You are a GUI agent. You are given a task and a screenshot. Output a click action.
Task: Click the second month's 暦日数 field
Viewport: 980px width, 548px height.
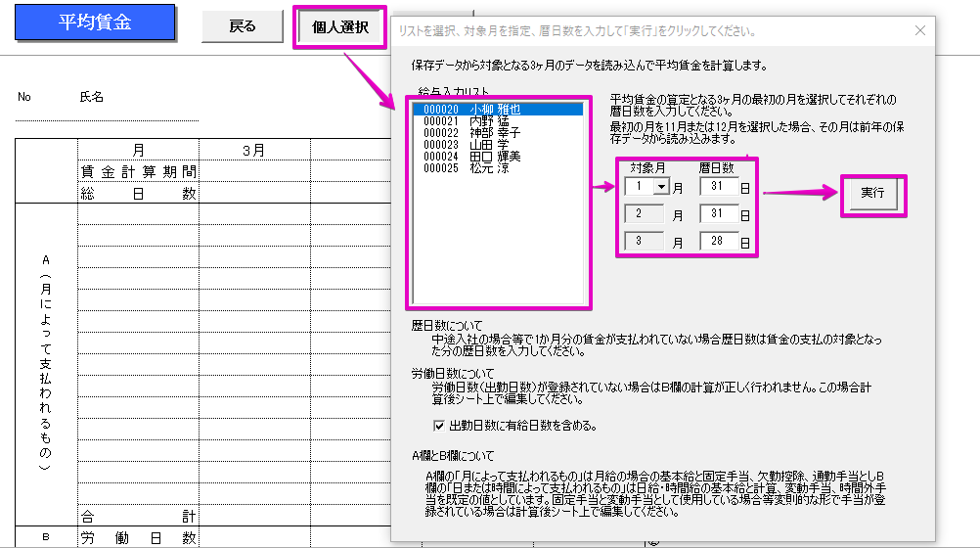[x=718, y=214]
